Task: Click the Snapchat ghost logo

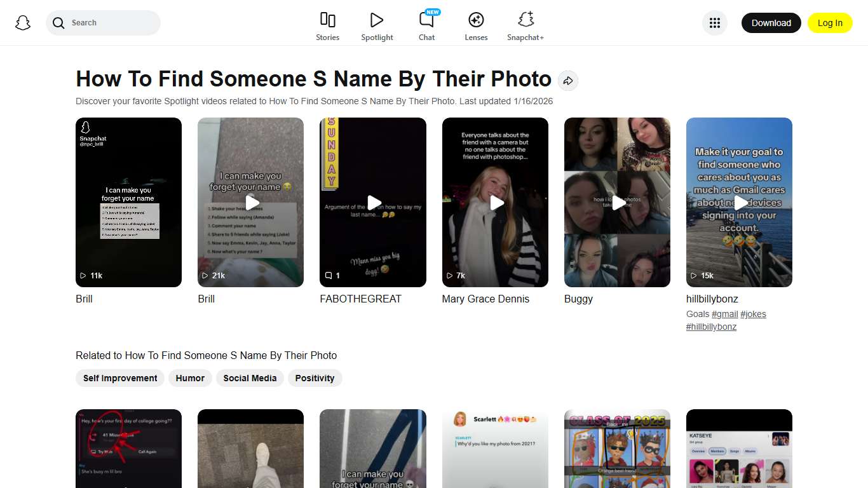Action: [22, 22]
